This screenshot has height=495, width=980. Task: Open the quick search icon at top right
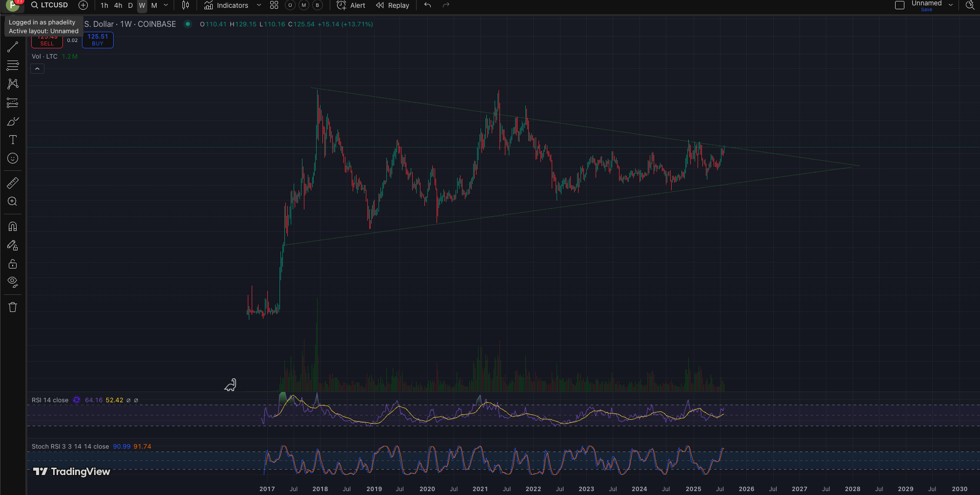pos(970,5)
